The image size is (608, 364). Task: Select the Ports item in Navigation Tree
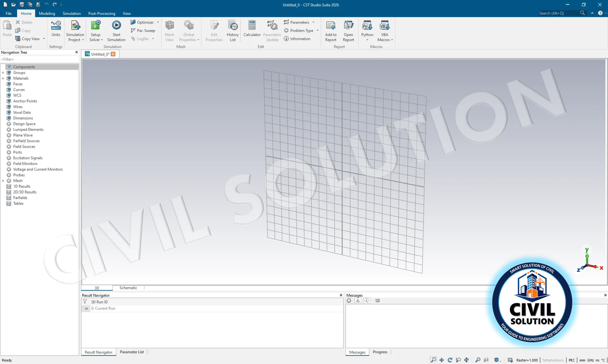[17, 152]
